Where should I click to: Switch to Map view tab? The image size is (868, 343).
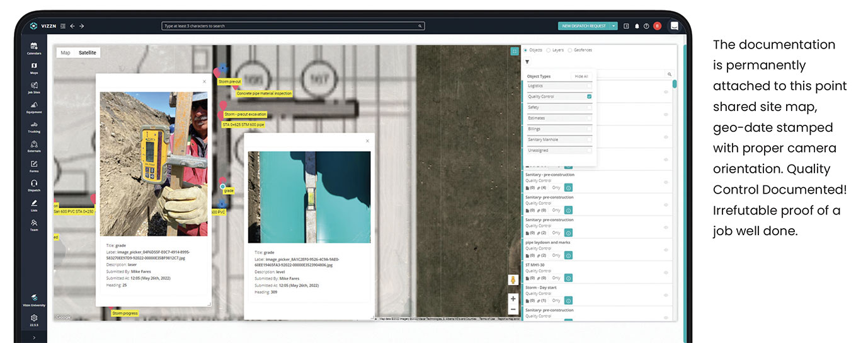66,53
